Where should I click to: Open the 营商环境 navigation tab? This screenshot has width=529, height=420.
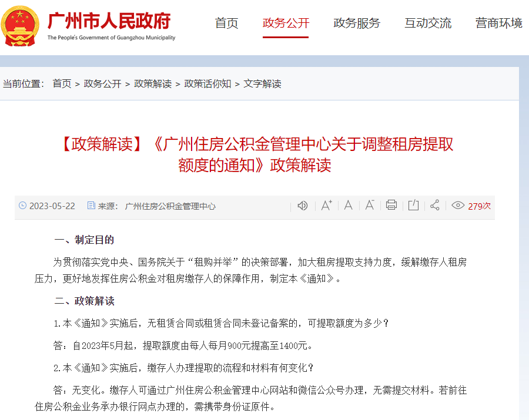pyautogui.click(x=498, y=23)
